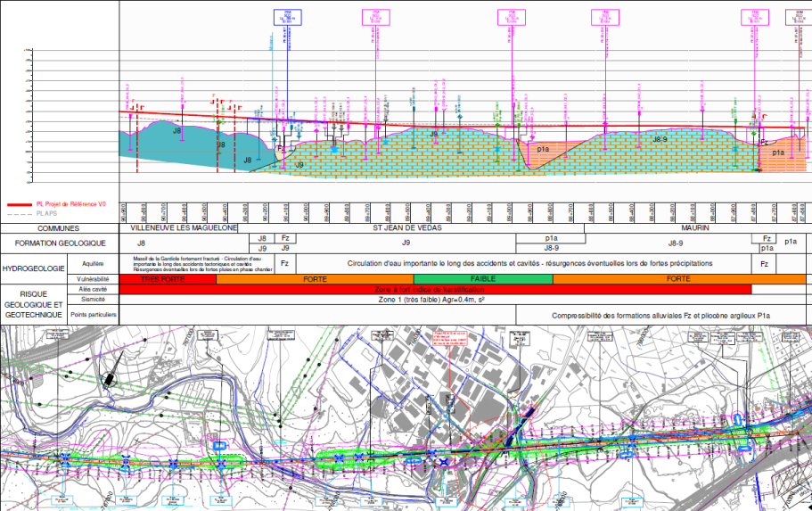This screenshot has width=812, height=511.
Task: Click the Aquifère circulation d'eau importante description
Action: point(529,263)
